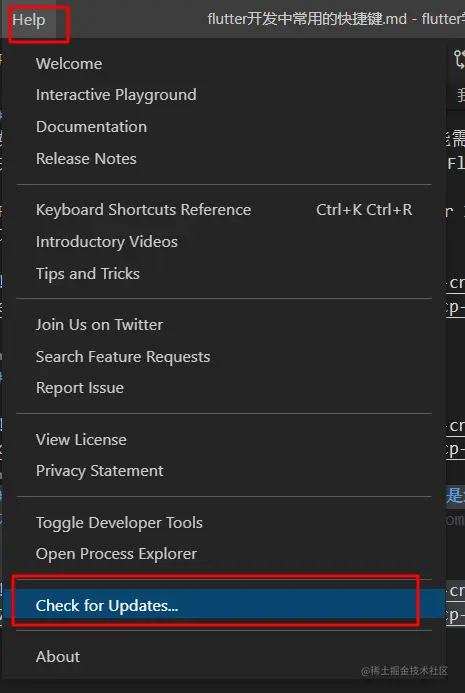
Task: Choose Join Us on Twitter
Action: tap(224, 325)
